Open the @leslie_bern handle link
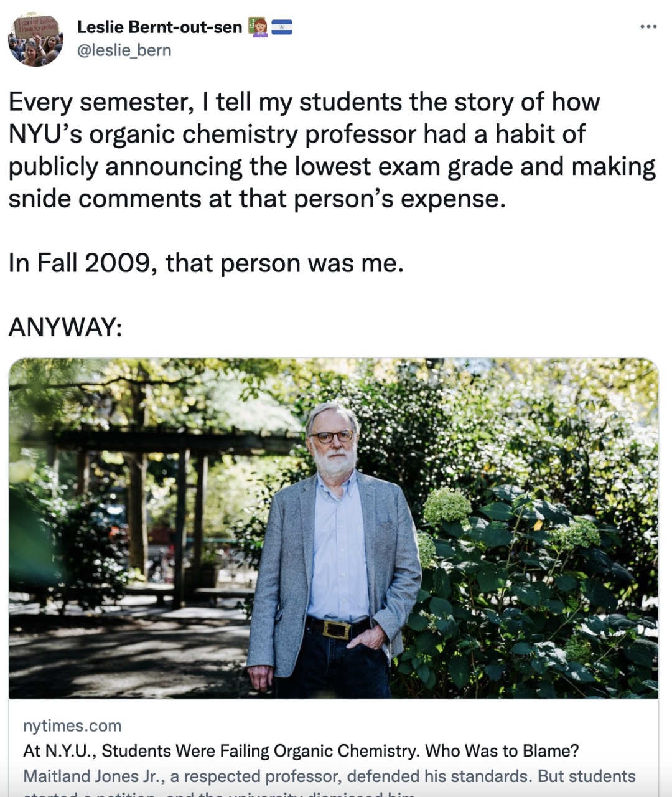Screen dimensions: 672x797 [x=124, y=50]
